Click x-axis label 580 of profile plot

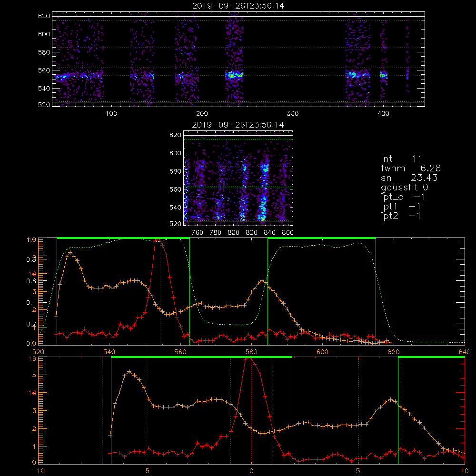(252, 352)
